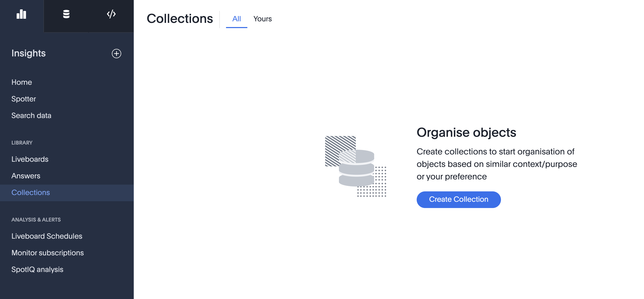Select the All collections tab

[x=236, y=19]
